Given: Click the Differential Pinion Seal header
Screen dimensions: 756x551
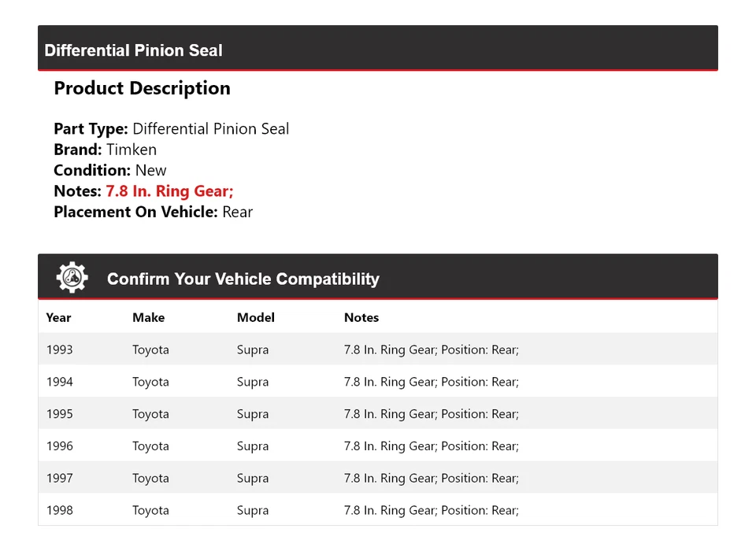Looking at the screenshot, I should (x=133, y=50).
